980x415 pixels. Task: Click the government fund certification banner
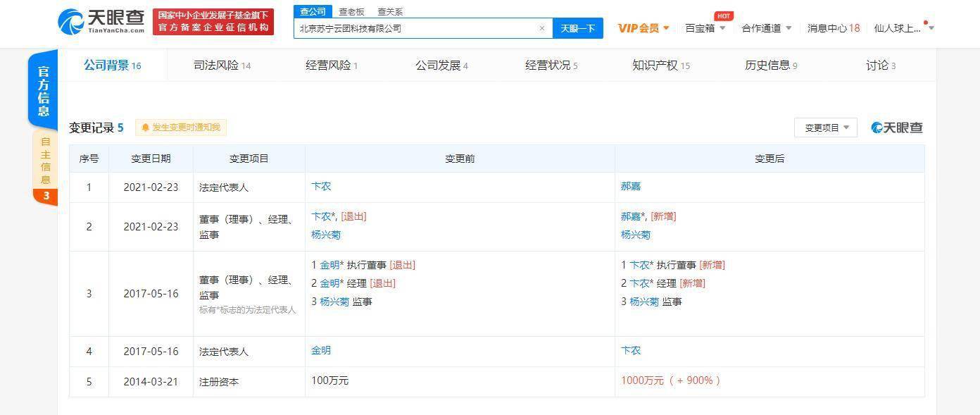(x=213, y=21)
